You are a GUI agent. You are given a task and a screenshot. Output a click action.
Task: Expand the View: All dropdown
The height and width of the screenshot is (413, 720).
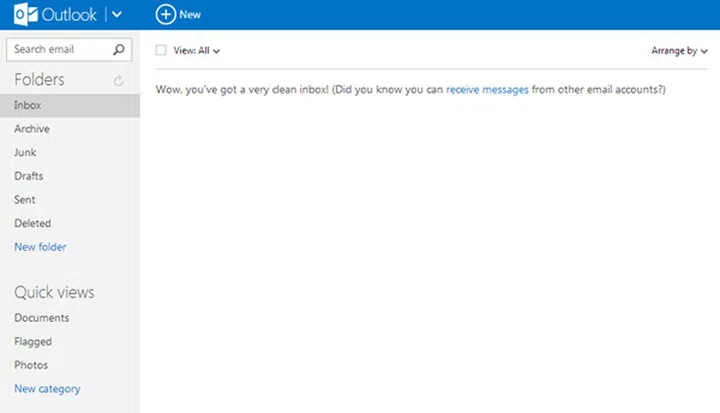coord(196,50)
